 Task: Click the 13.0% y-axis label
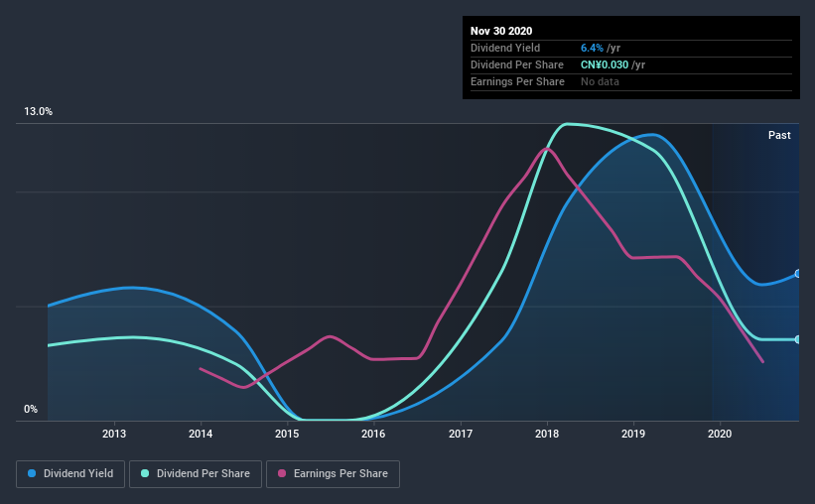38,112
